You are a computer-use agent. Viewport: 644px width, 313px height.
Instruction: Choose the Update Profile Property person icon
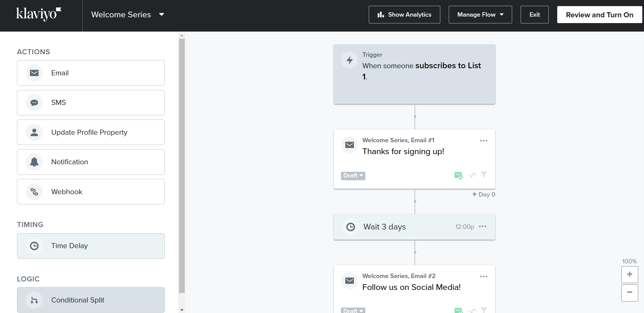pos(34,132)
